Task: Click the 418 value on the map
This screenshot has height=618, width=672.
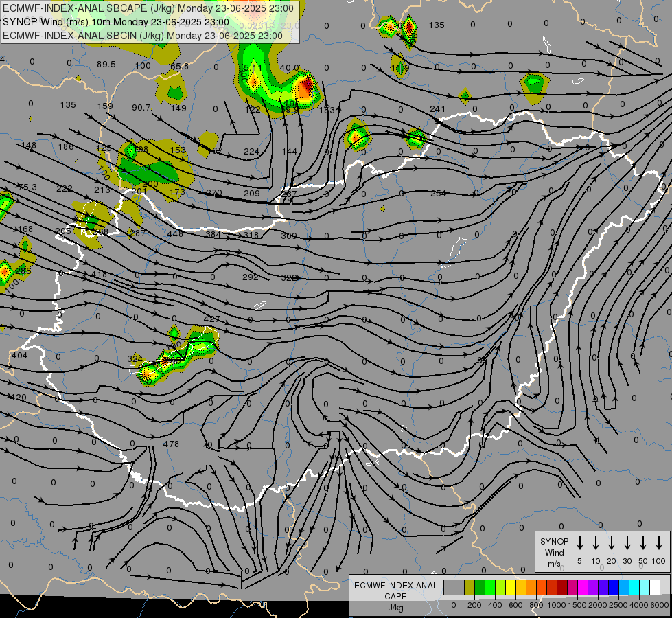Action: pos(99,275)
